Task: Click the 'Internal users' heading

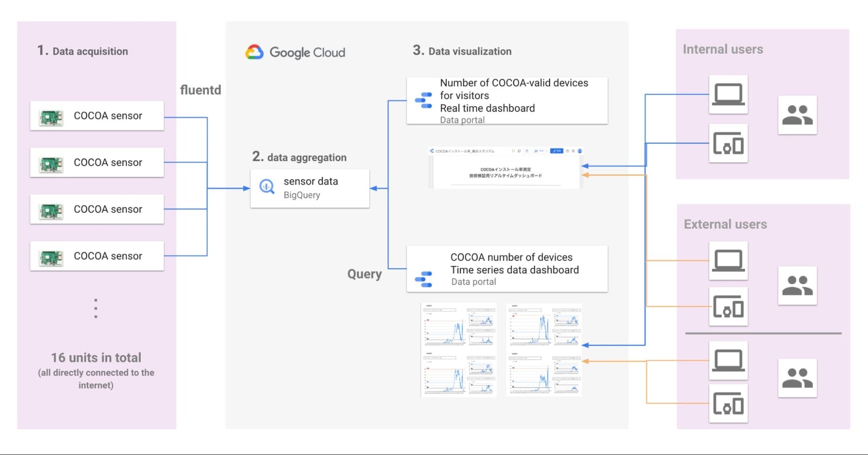Action: coord(723,49)
